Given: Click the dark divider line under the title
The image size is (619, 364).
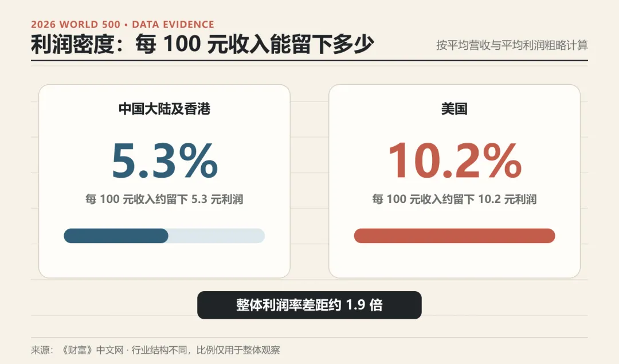Looking at the screenshot, I should click(x=309, y=60).
